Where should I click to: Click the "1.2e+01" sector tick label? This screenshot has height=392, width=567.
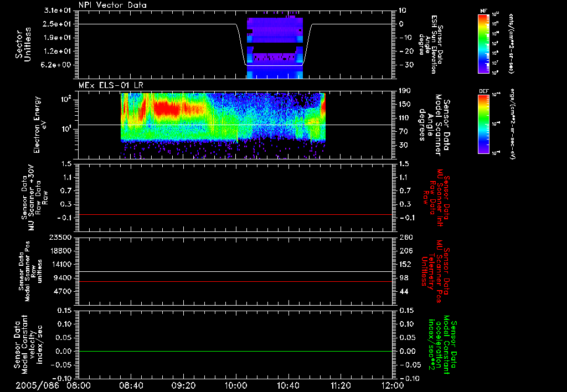click(59, 51)
